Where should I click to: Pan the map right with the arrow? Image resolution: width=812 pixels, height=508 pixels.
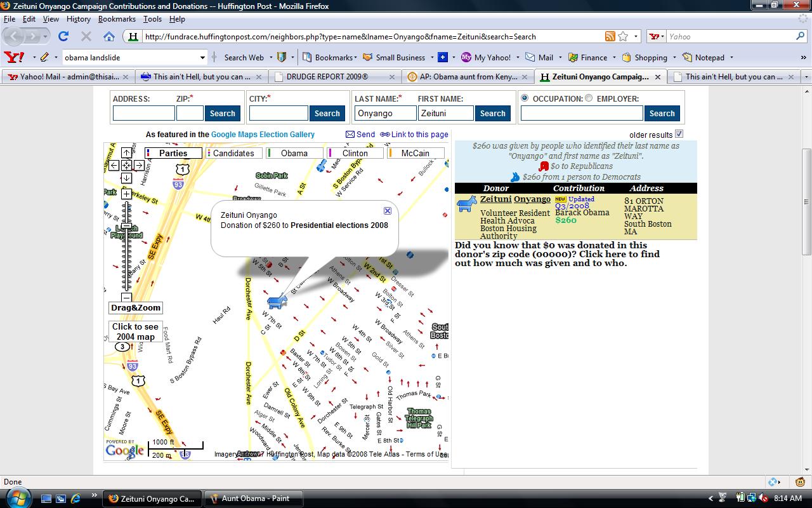point(139,165)
